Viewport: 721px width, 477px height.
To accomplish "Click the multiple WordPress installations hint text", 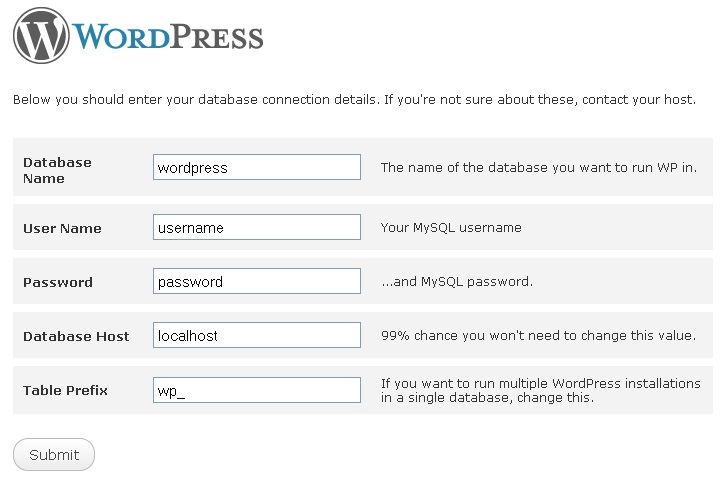I will pyautogui.click(x=540, y=390).
